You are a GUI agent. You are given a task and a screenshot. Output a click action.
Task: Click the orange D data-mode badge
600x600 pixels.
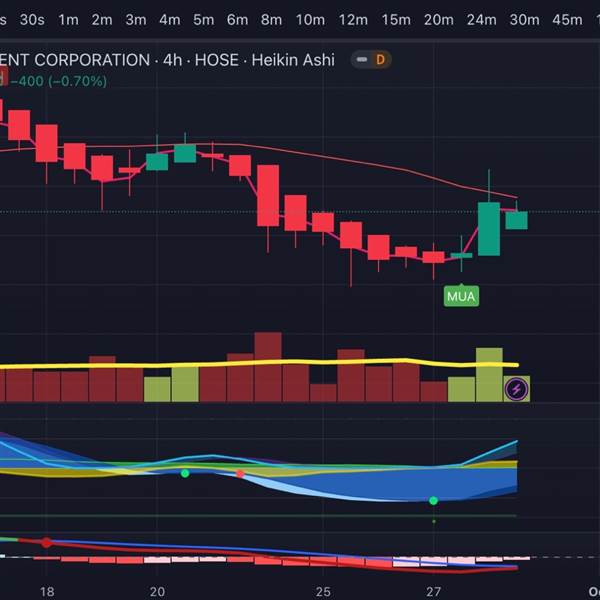pos(380,60)
